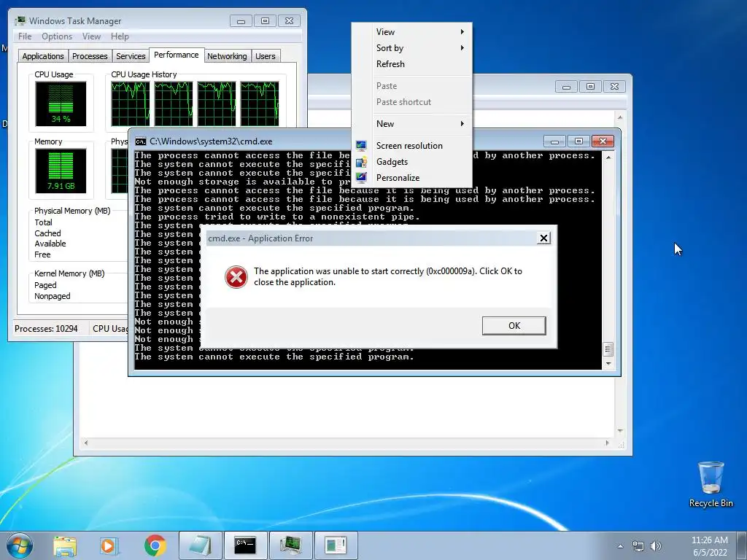The image size is (747, 560).
Task: Click the CPU Usage 34% gauge
Action: (61, 104)
